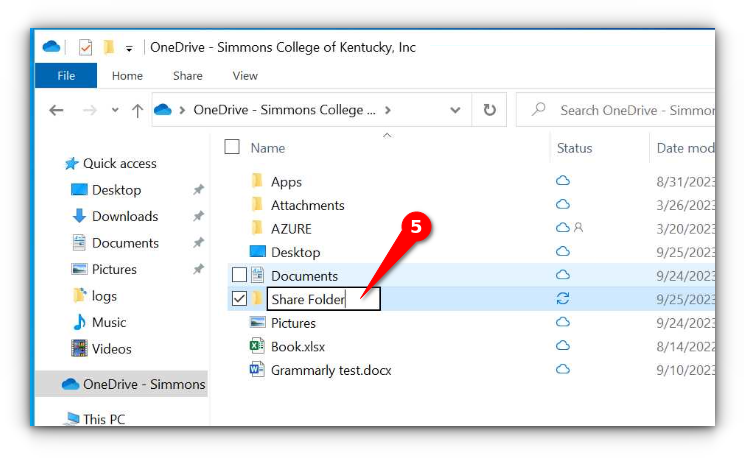The height and width of the screenshot is (458, 745).
Task: Click the cloud icon in address bar
Action: coord(162,110)
